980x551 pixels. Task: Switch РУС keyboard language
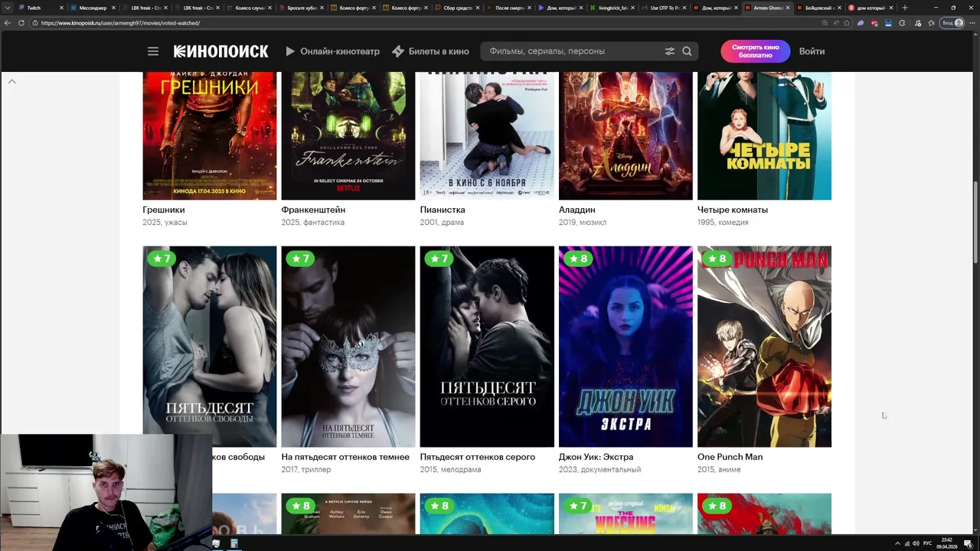click(928, 543)
